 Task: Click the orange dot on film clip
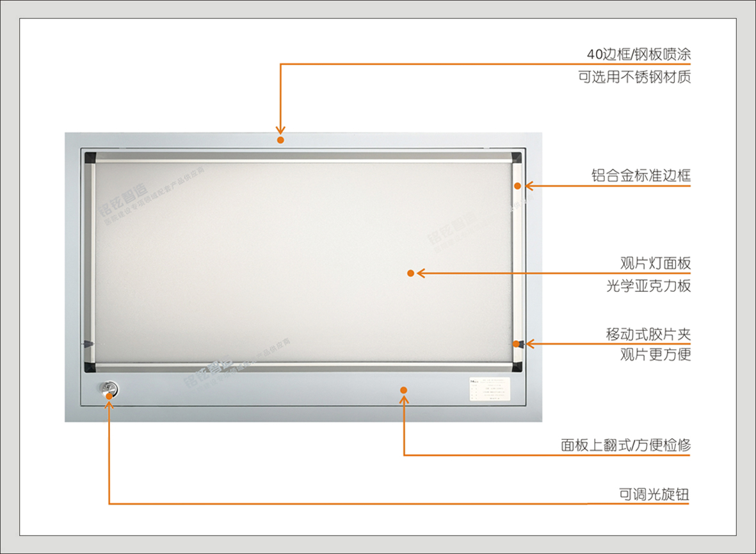[x=517, y=344]
